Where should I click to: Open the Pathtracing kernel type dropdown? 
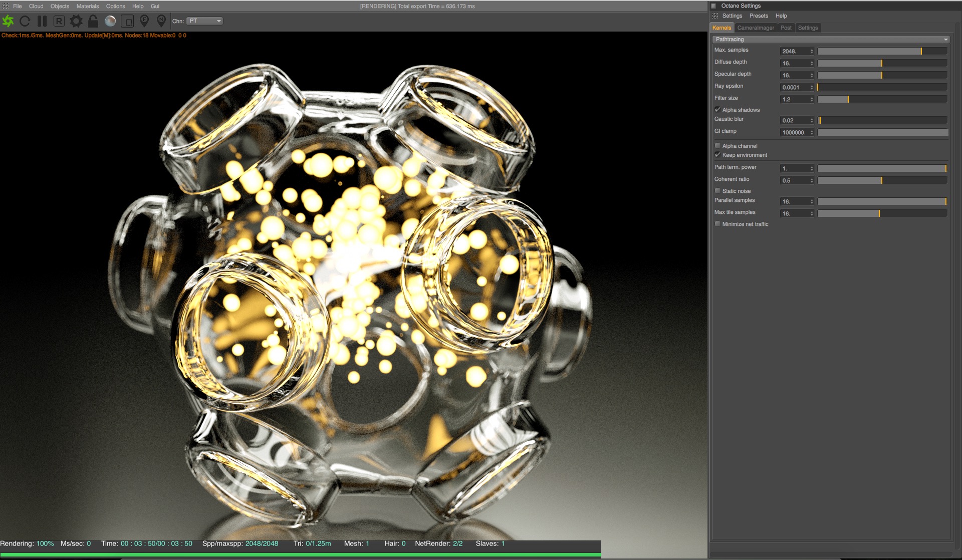831,39
